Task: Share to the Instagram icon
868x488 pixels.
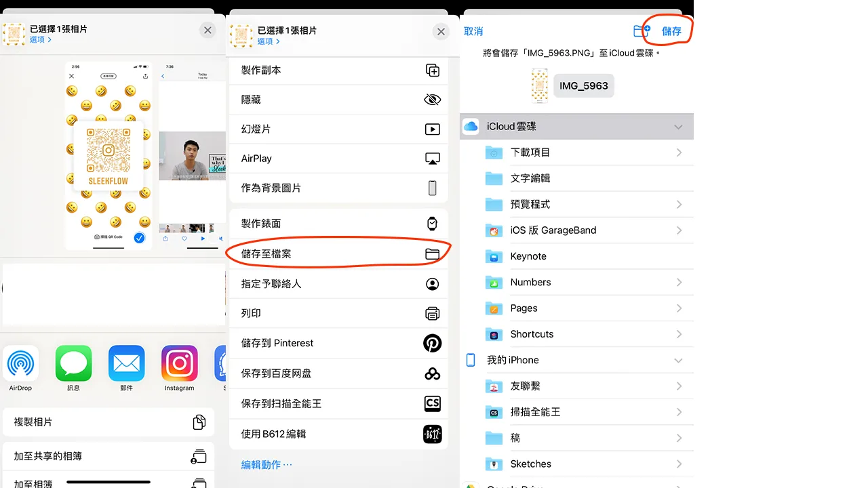Action: [x=179, y=363]
